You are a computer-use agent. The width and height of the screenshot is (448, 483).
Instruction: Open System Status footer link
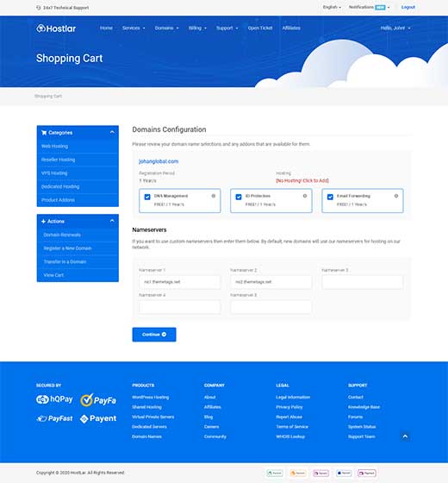coord(362,427)
